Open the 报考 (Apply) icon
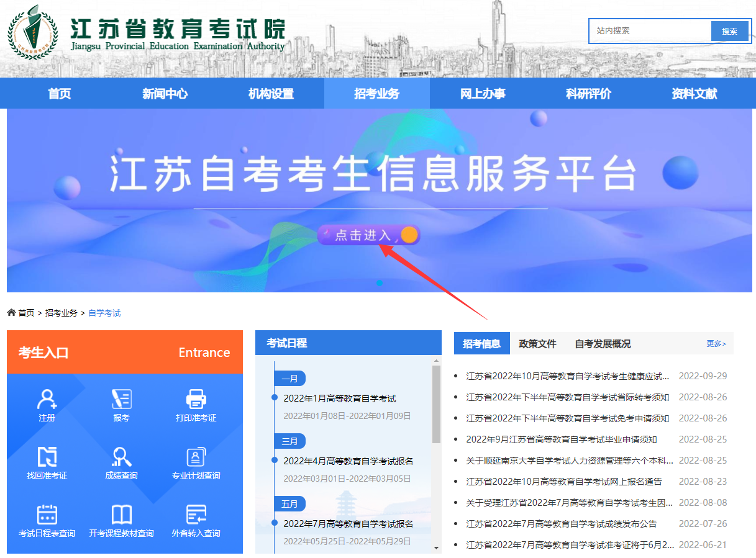Viewport: 756px width, 558px height. click(x=122, y=403)
